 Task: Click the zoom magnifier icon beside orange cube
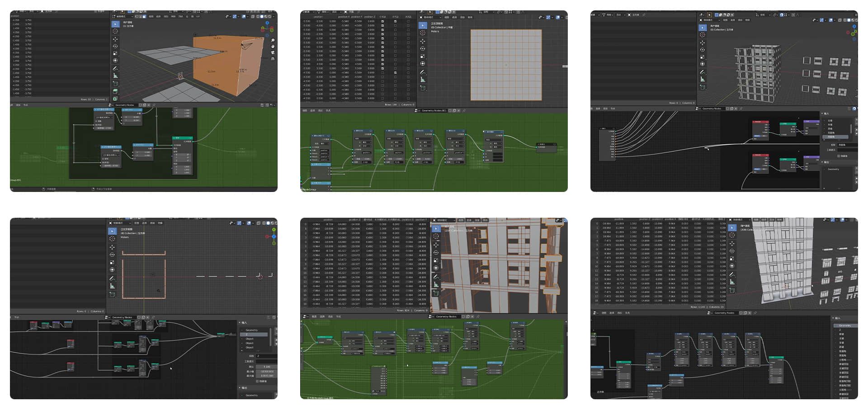tap(273, 40)
